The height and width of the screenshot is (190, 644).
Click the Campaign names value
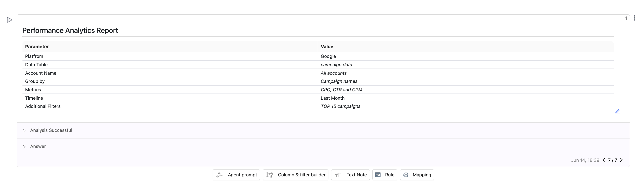point(339,81)
